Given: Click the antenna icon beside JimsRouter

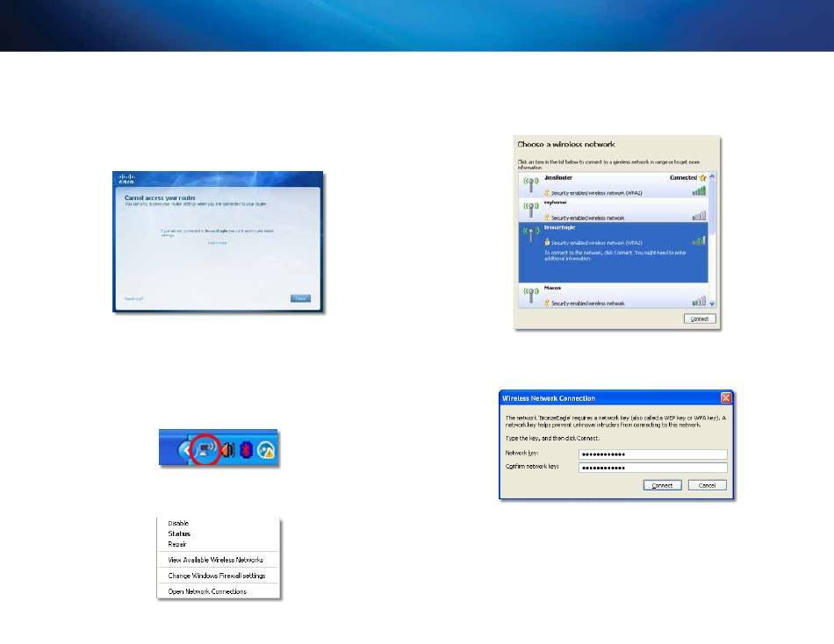Looking at the screenshot, I should (x=531, y=184).
